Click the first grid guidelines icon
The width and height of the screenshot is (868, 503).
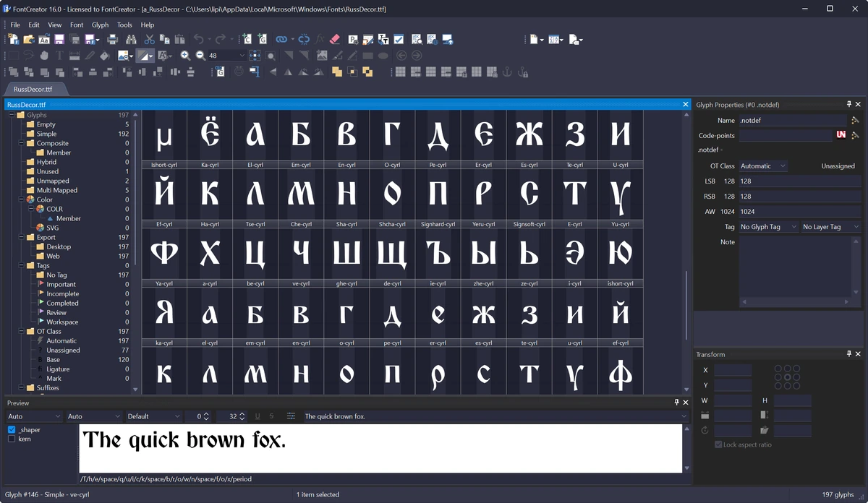[x=399, y=72]
